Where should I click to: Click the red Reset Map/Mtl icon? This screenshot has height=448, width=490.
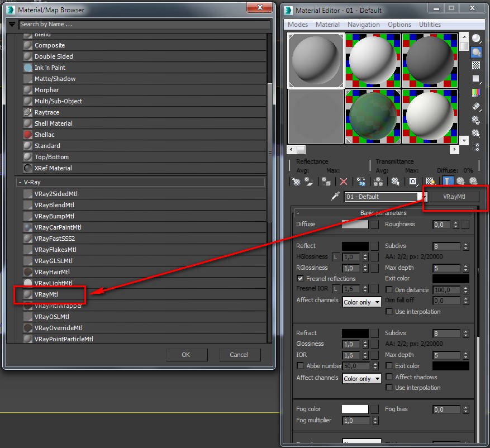343,181
